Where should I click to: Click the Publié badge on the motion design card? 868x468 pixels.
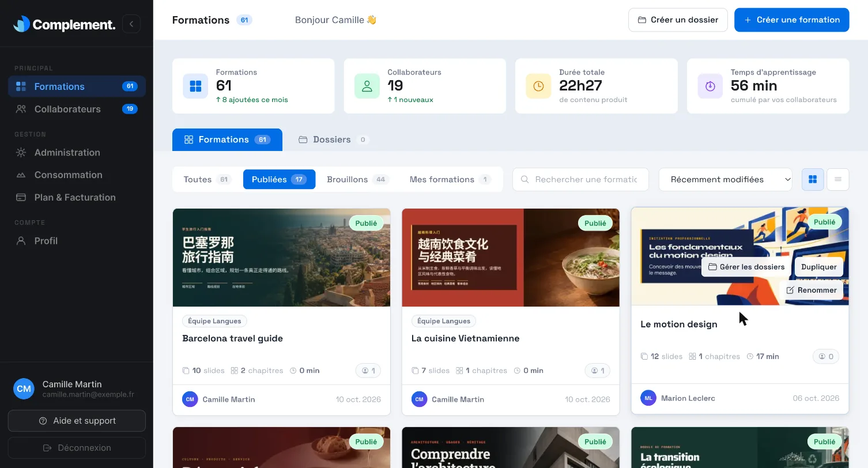point(825,222)
